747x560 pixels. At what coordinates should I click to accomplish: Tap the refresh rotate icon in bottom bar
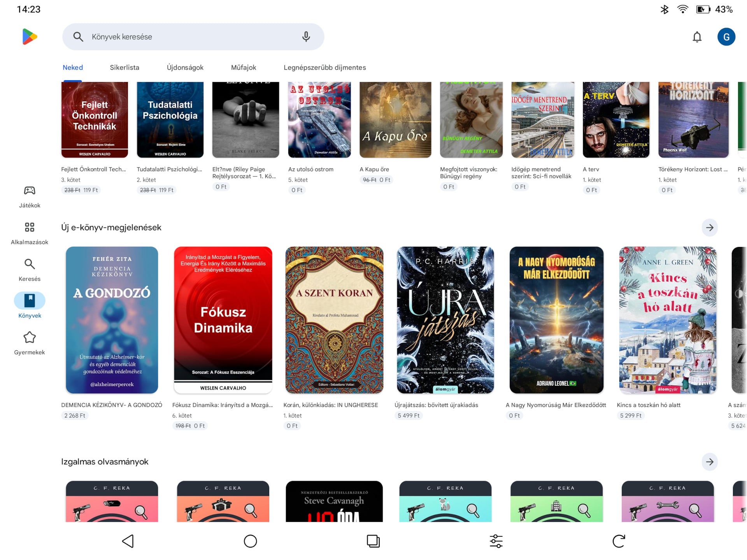[619, 541]
